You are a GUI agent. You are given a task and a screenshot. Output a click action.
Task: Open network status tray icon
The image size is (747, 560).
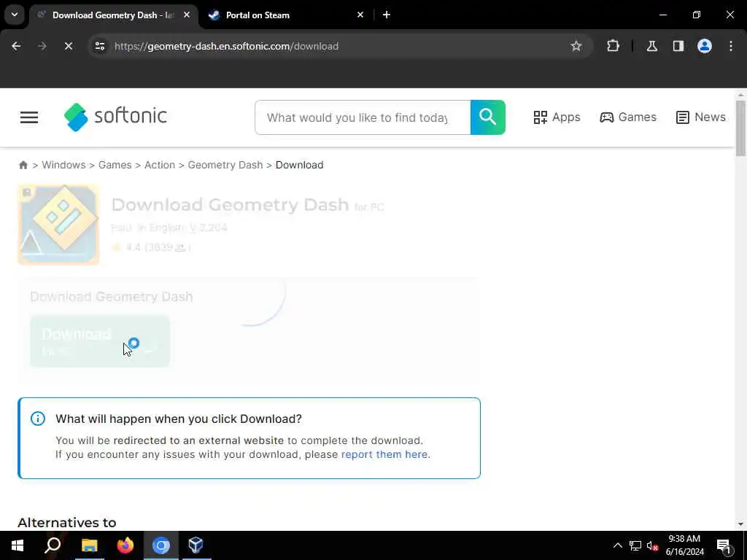(x=635, y=545)
